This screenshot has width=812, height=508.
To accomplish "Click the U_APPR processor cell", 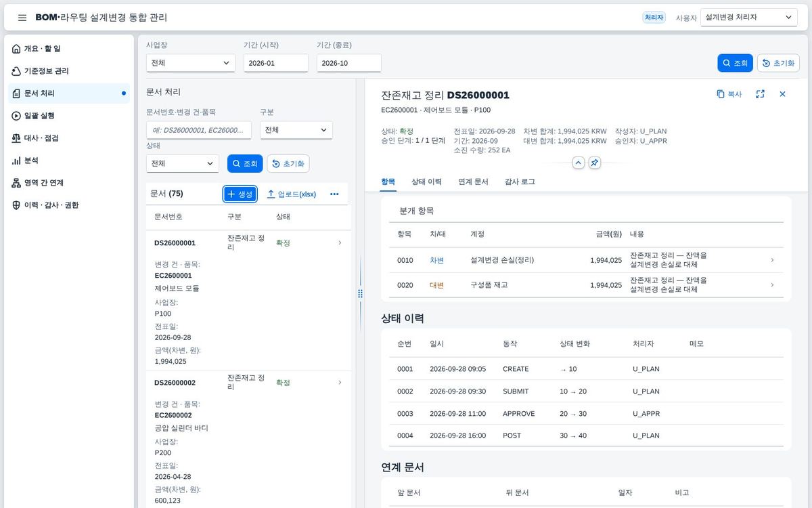I will pos(646,414).
